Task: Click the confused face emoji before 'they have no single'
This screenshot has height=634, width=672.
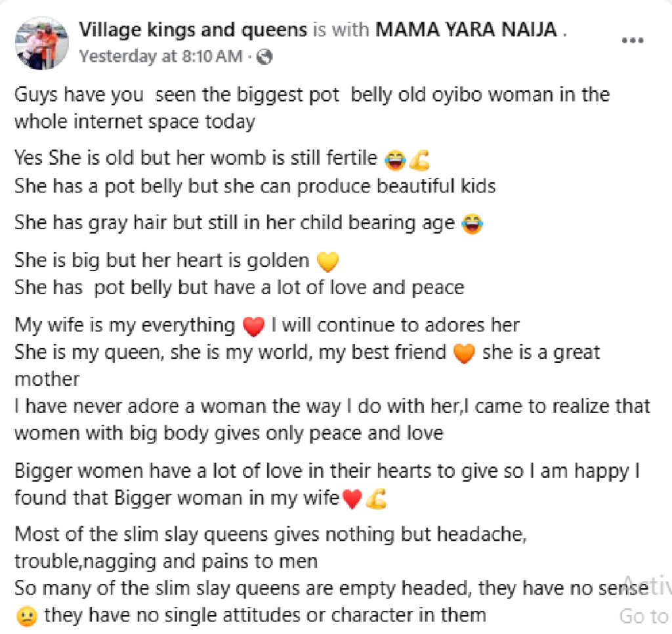Action: (x=26, y=617)
